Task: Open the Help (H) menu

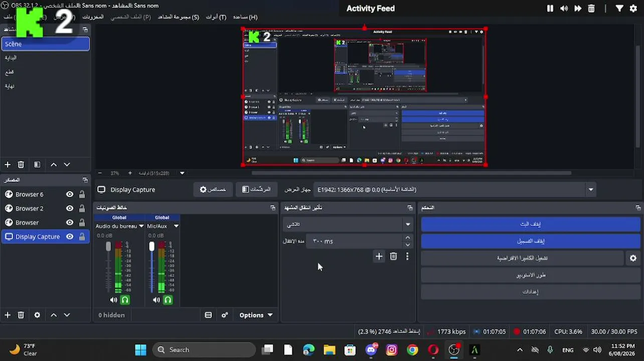Action: point(245,17)
